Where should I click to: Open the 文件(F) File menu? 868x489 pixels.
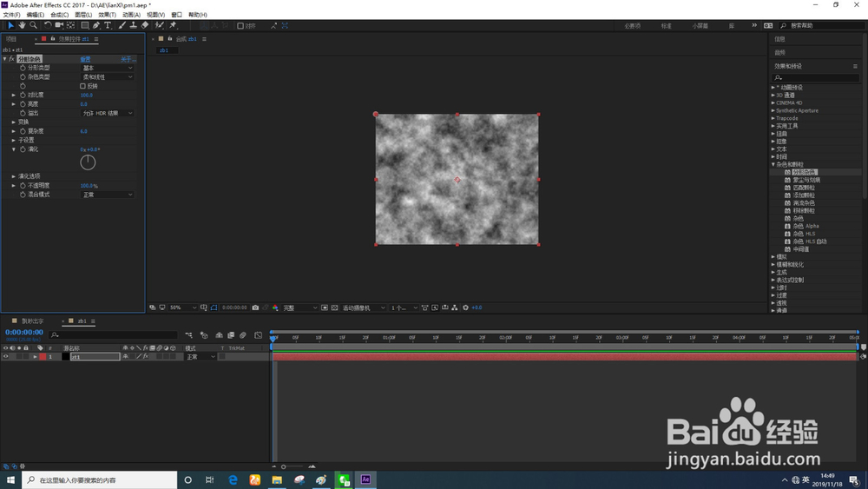[11, 15]
